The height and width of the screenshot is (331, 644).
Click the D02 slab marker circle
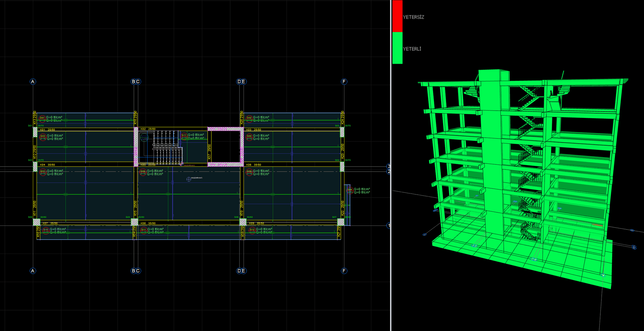pos(249,118)
